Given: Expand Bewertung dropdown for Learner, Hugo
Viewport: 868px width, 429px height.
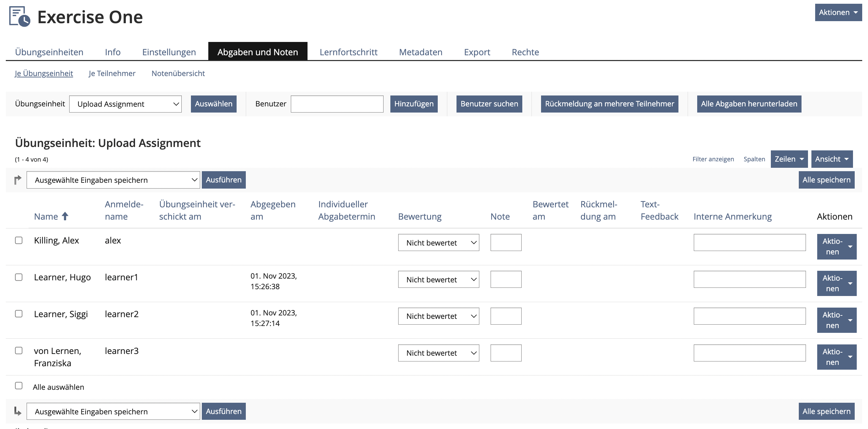Looking at the screenshot, I should (x=438, y=280).
